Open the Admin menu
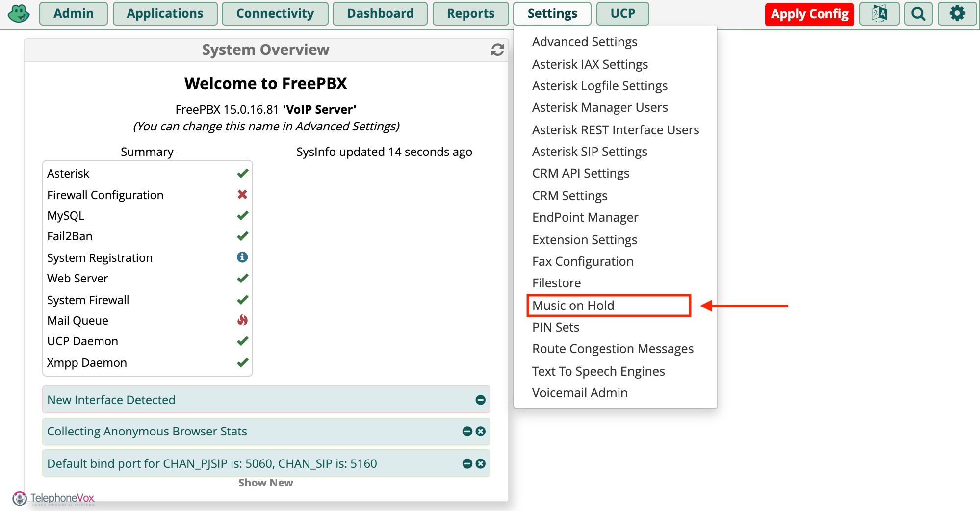Viewport: 980px width, 511px height. click(x=74, y=14)
